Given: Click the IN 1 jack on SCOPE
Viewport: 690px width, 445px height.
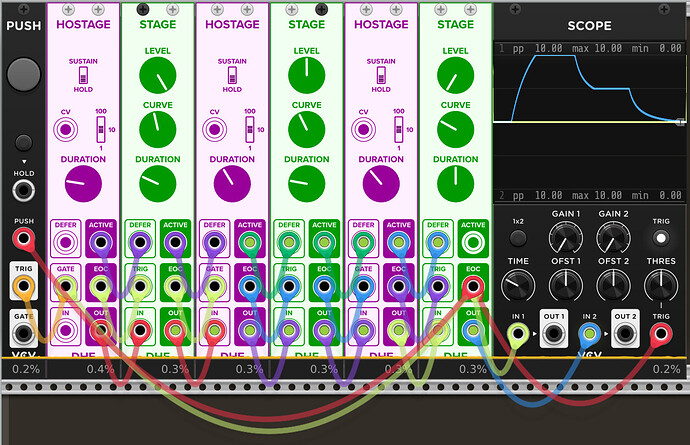Looking at the screenshot, I should pos(518,333).
